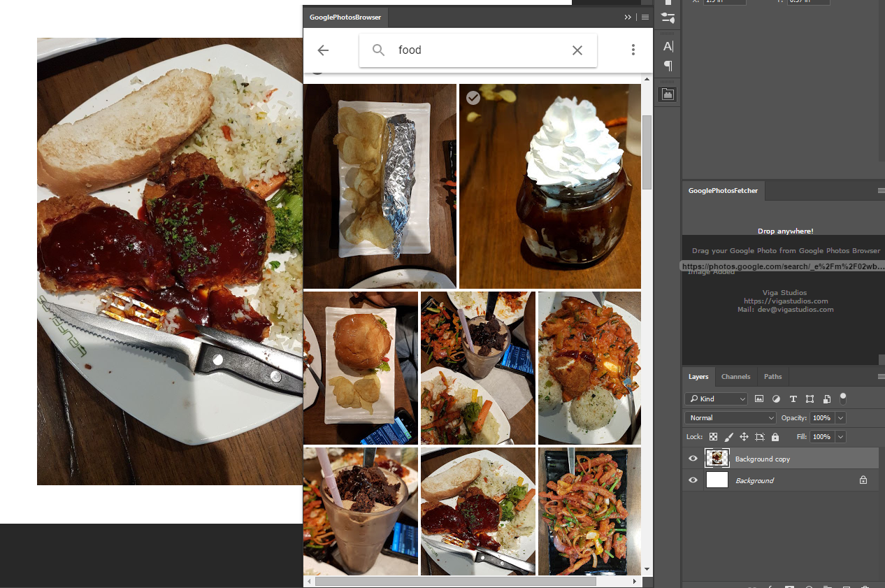Image resolution: width=885 pixels, height=588 pixels.
Task: Toggle visibility of the Background layer
Action: point(693,480)
